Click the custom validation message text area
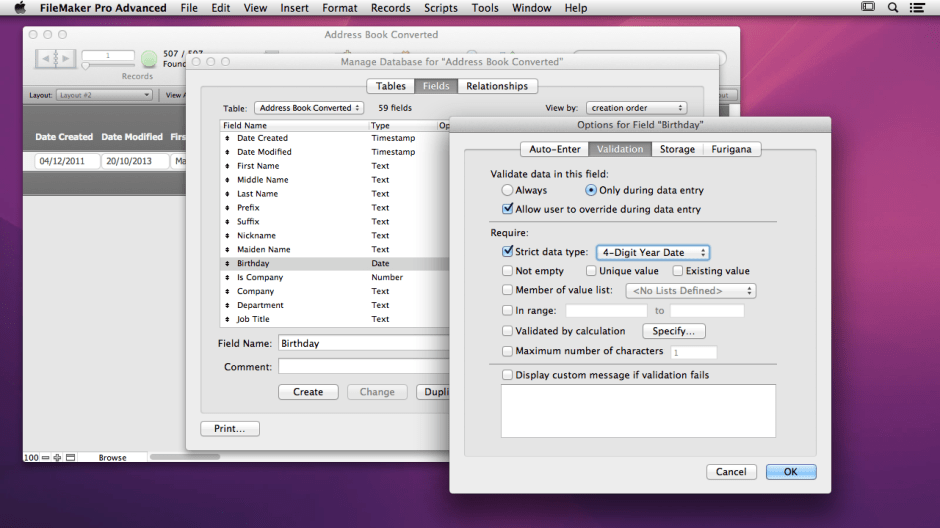The height and width of the screenshot is (528, 940). 638,411
